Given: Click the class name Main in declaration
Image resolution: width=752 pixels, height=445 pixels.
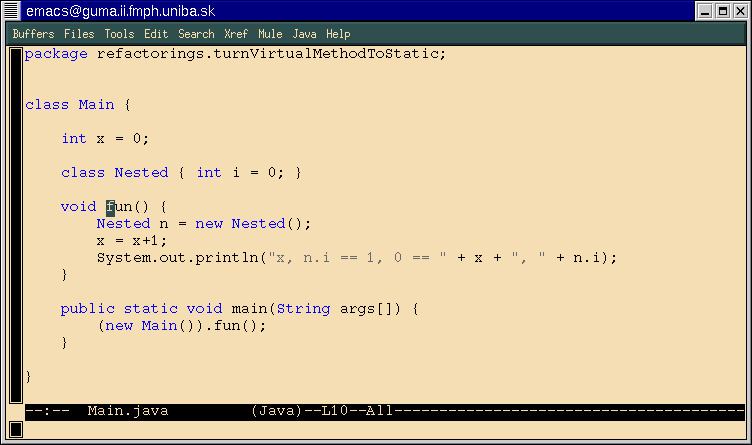Looking at the screenshot, I should pos(96,105).
